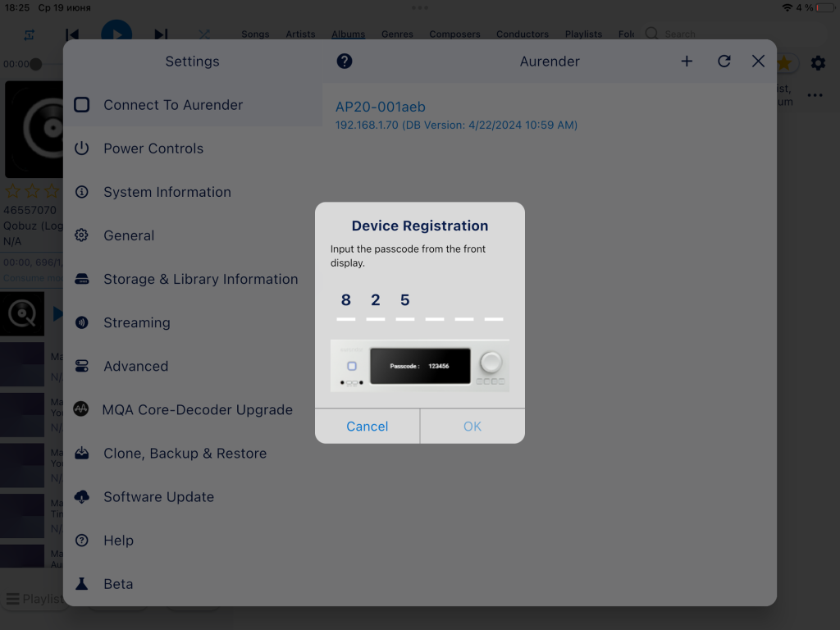The image size is (840, 630).
Task: Open Storage & Library Information
Action: point(193,279)
